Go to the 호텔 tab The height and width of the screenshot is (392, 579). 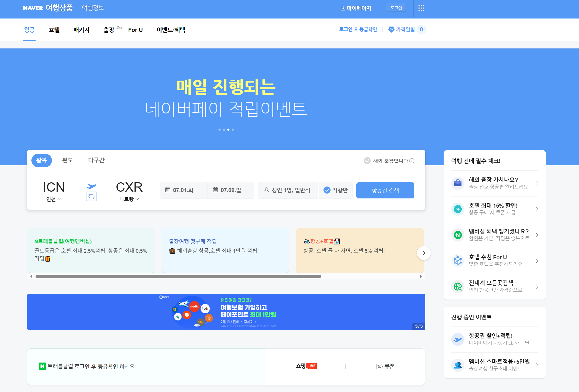[54, 30]
